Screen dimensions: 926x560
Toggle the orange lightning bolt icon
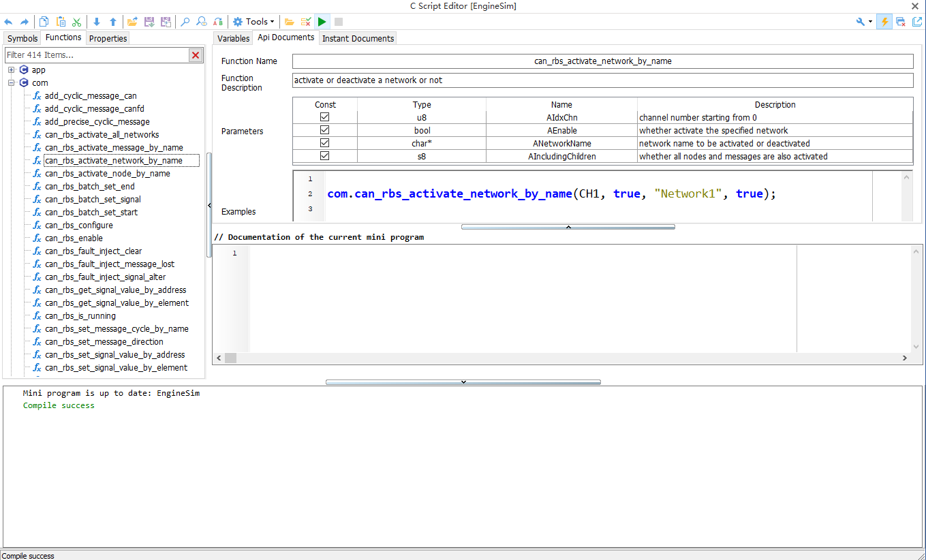pyautogui.click(x=884, y=22)
